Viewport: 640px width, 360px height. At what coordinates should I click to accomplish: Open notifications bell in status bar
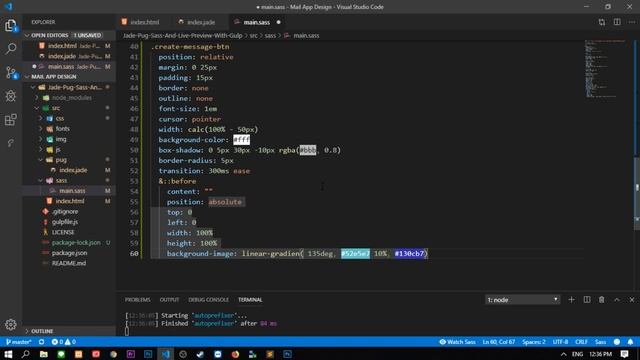pyautogui.click(x=630, y=342)
